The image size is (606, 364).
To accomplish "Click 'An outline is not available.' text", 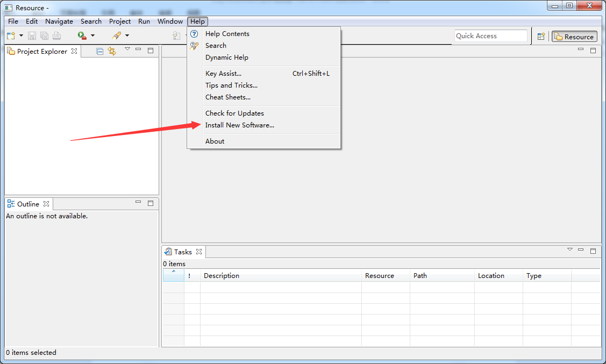I will point(47,216).
